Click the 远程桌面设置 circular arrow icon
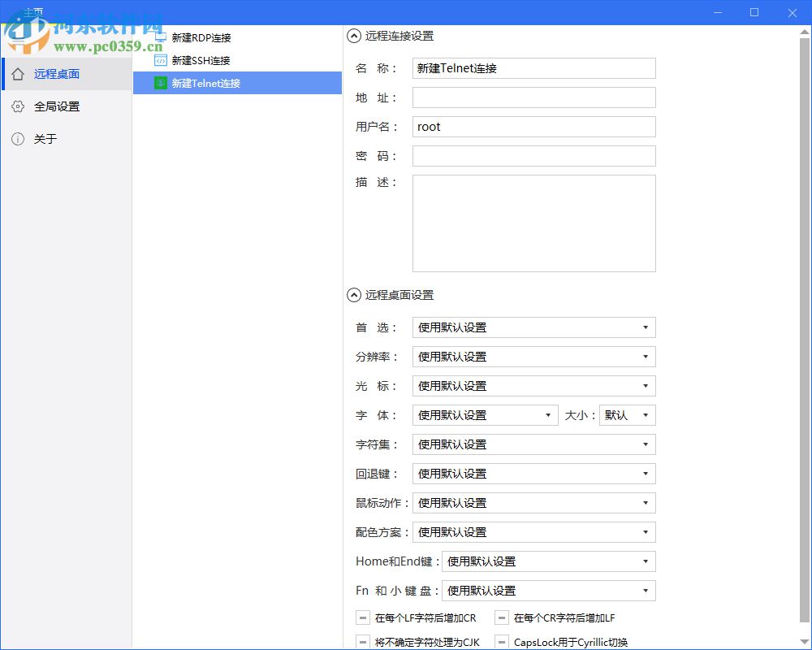 [353, 295]
